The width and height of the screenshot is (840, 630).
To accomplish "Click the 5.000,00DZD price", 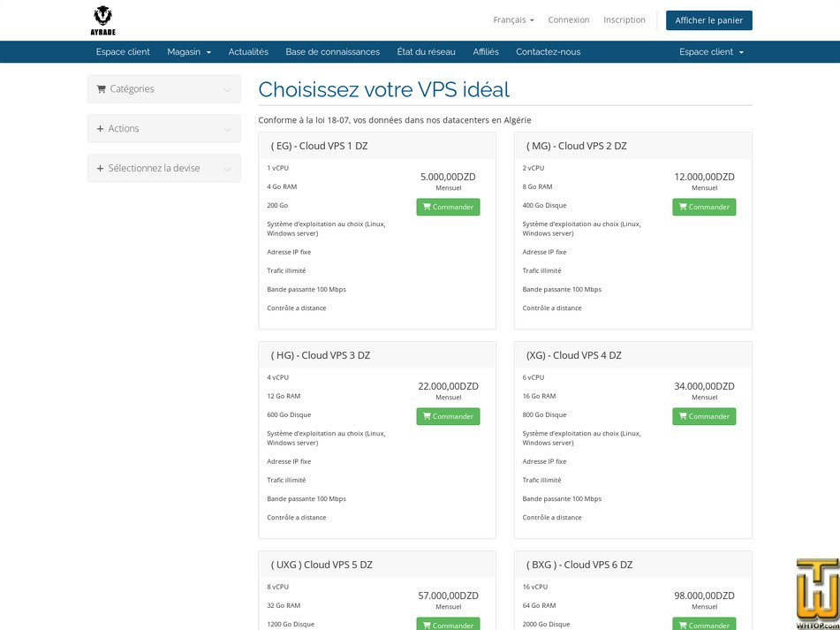I will tap(448, 177).
